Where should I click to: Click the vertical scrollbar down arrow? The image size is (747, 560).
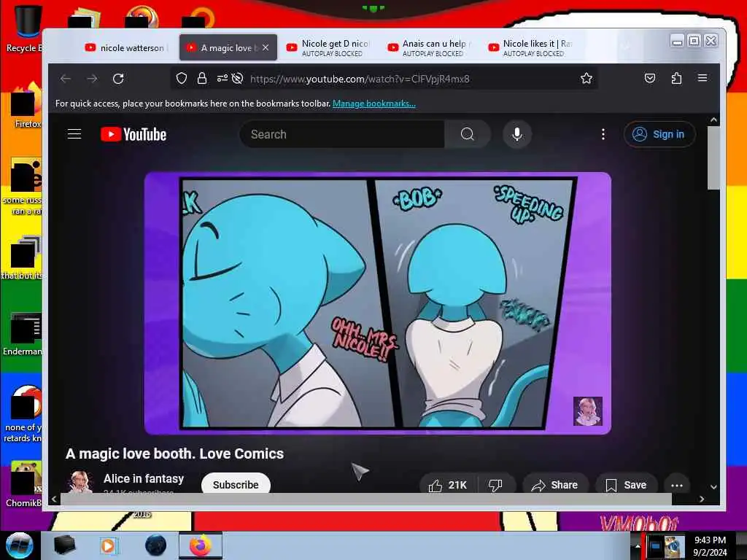click(713, 486)
